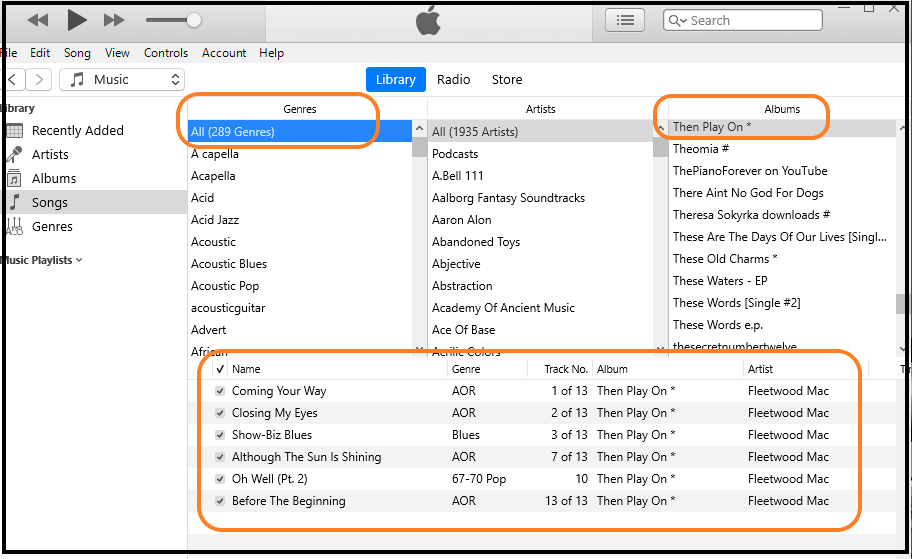
Task: Click into the Search field
Action: click(743, 20)
